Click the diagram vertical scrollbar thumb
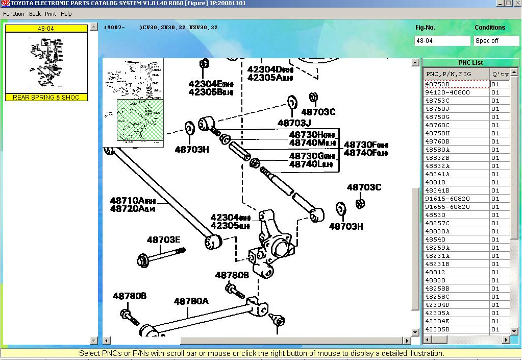The image size is (523, 360). (x=415, y=249)
